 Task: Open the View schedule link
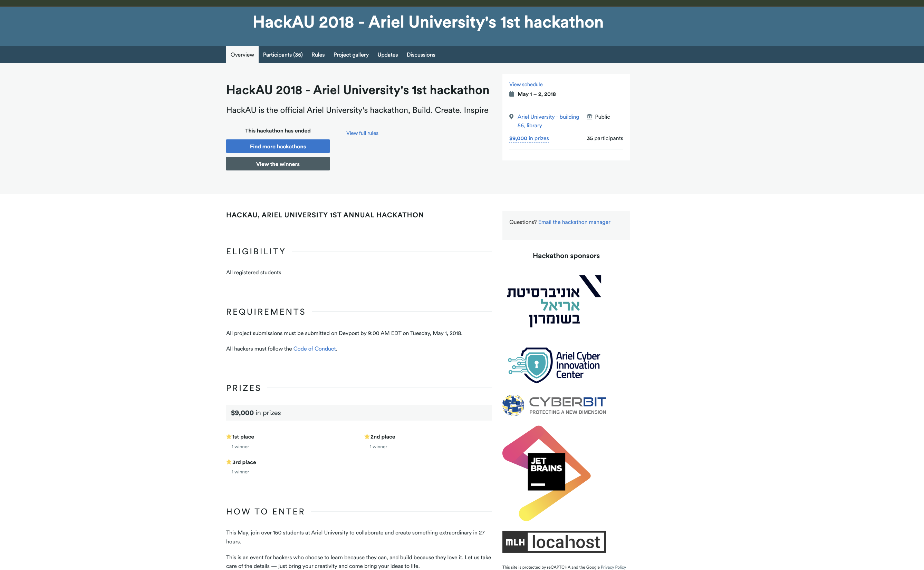tap(526, 84)
